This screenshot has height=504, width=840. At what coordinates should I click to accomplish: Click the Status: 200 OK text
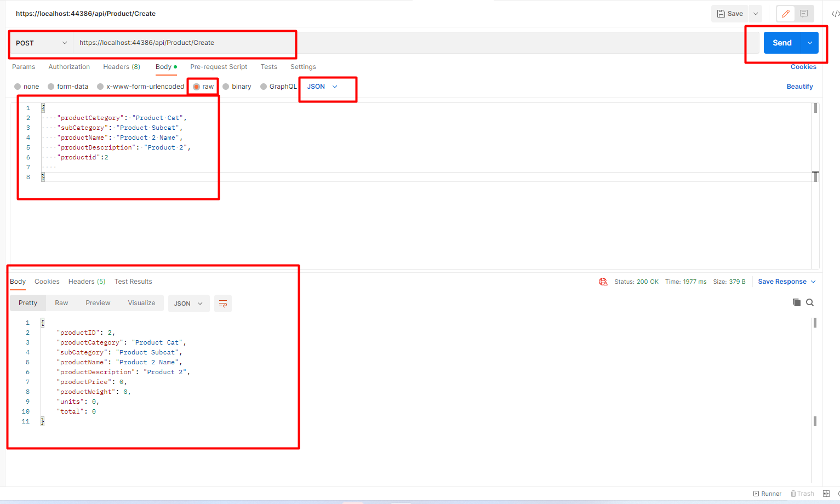[636, 282]
